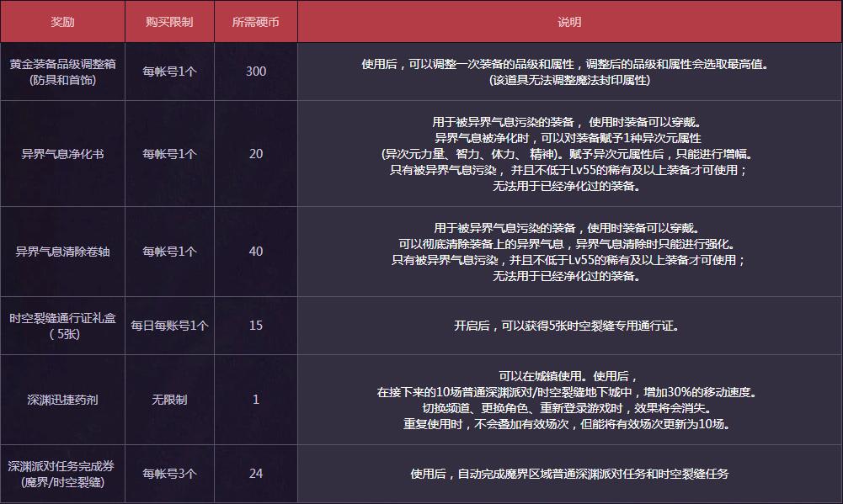Viewport: 843px width, 504px height.
Task: Click the 每帐号3个 purchase limit cell
Action: (169, 474)
